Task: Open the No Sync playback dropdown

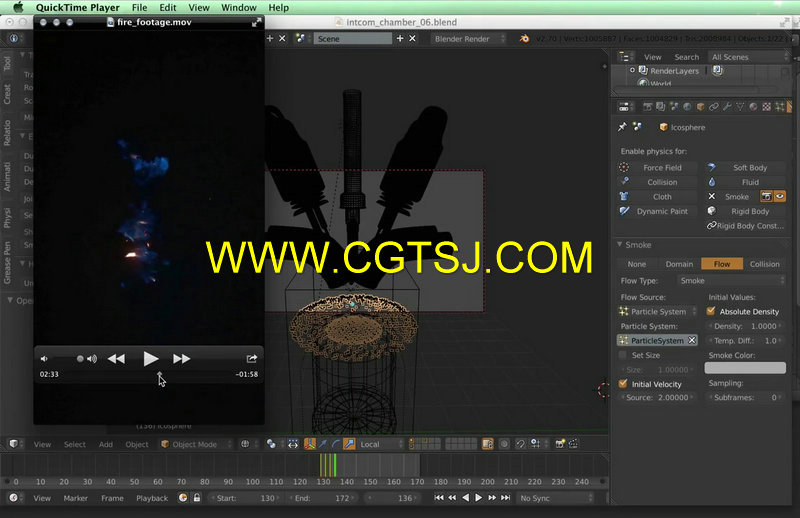Action: pos(555,498)
